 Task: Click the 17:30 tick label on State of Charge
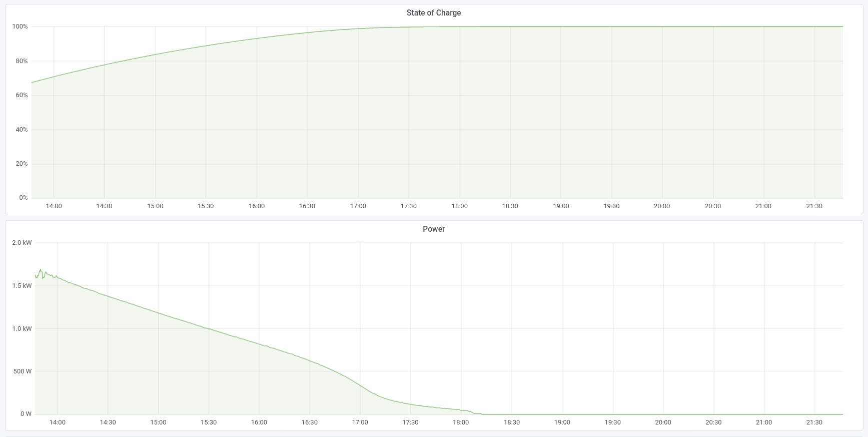pos(408,206)
